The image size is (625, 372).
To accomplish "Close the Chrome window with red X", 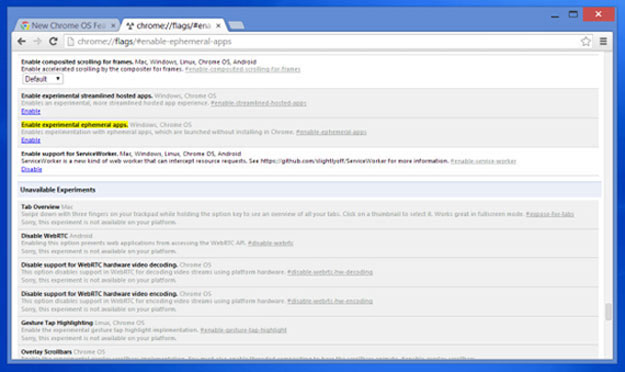I will tap(598, 14).
